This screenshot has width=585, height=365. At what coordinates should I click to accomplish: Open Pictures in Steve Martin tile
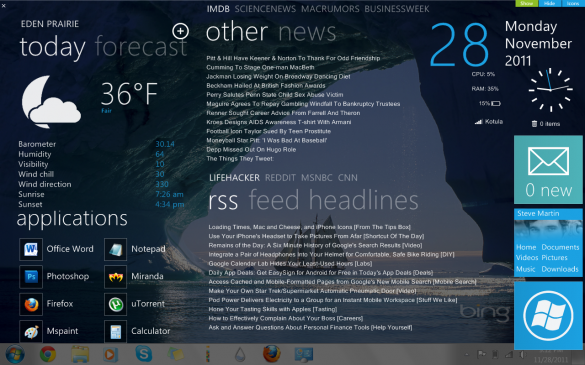(554, 258)
